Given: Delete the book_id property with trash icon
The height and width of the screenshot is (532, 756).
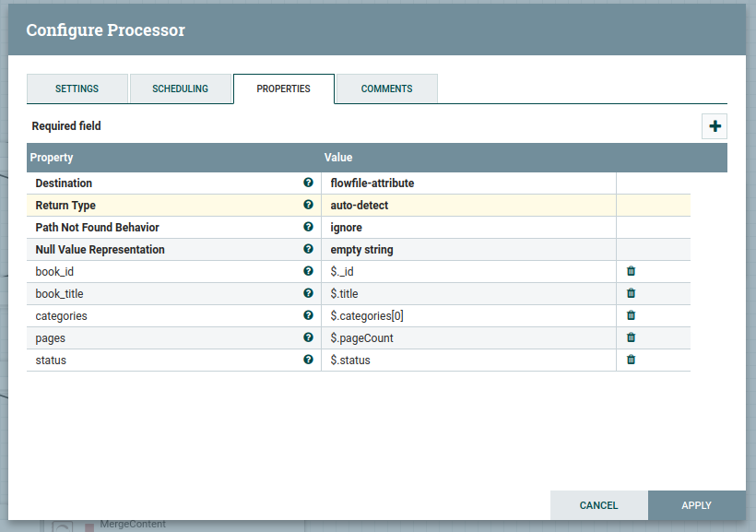Looking at the screenshot, I should click(x=631, y=271).
